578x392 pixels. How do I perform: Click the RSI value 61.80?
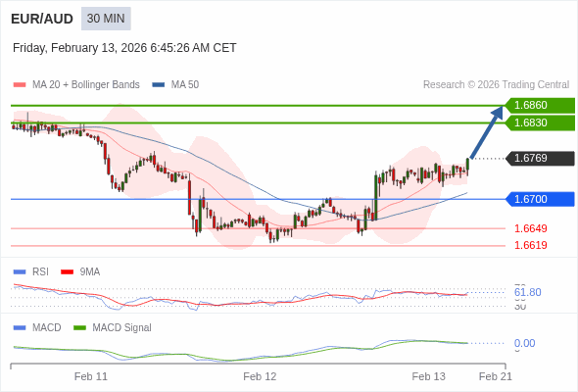(527, 292)
